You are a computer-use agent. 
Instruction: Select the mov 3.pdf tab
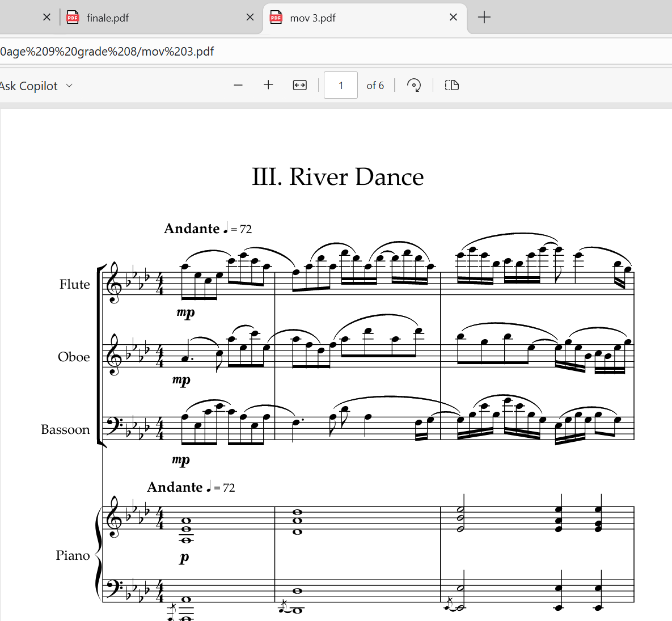pyautogui.click(x=364, y=18)
